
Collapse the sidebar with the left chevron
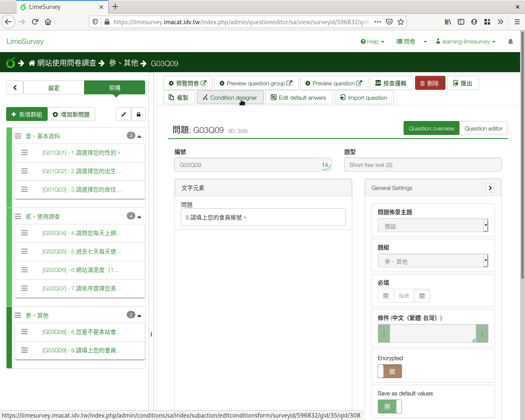[x=15, y=87]
